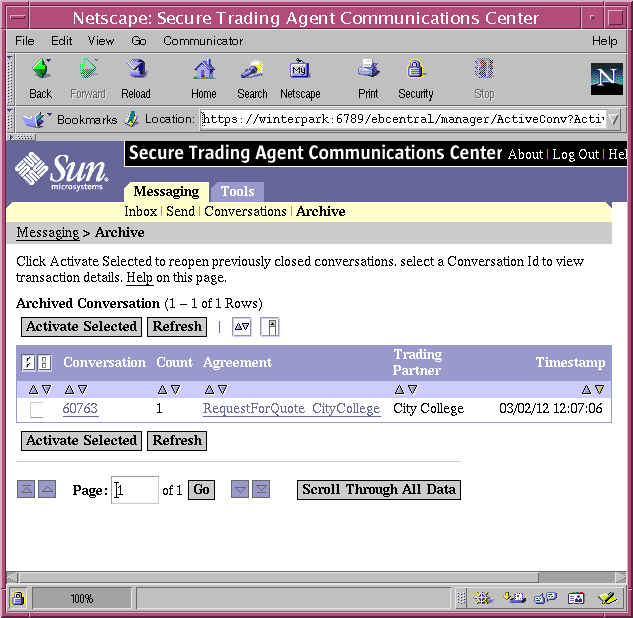The image size is (633, 618).
Task: Sort Conversation column ascending
Action: [69, 390]
